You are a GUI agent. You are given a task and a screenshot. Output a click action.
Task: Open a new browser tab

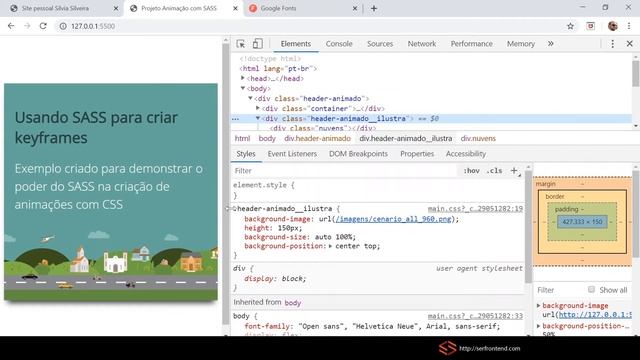point(373,8)
